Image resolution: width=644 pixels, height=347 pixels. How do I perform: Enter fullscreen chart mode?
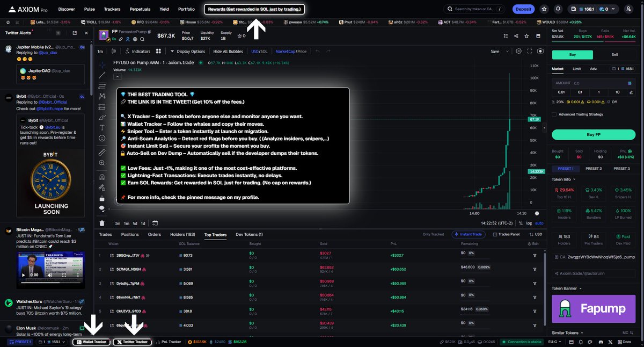point(530,51)
